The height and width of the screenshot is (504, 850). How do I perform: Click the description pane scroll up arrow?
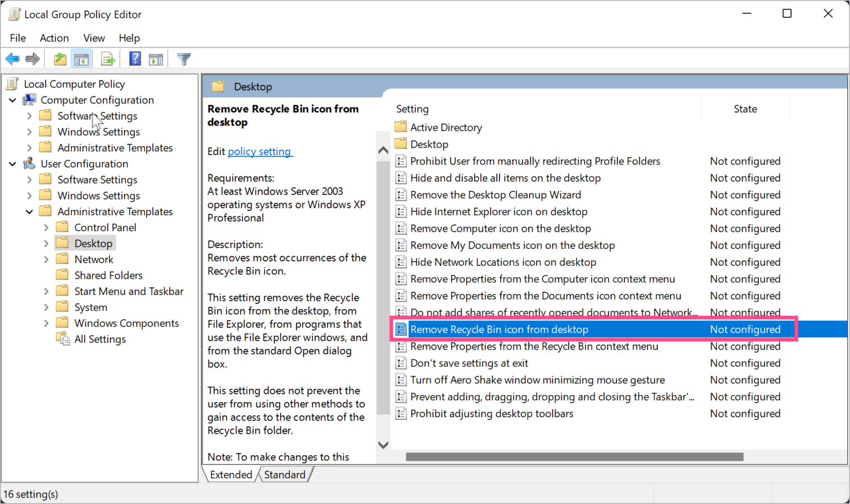[x=383, y=150]
